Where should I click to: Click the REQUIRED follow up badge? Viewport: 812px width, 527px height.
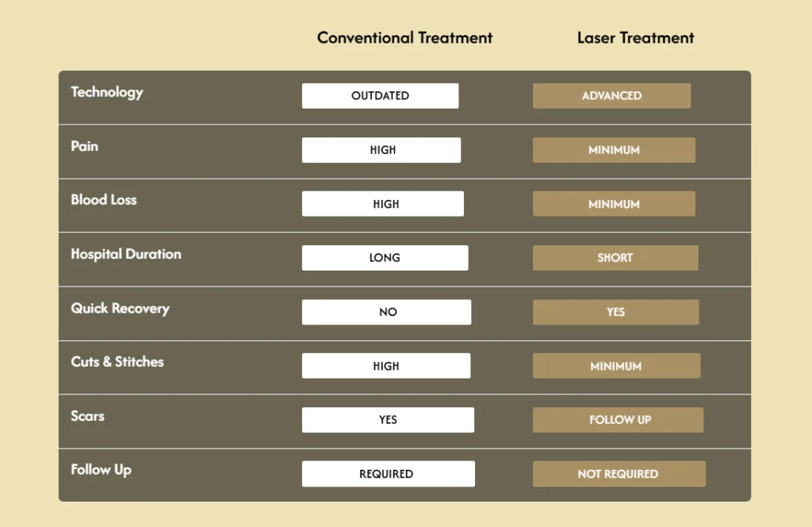pyautogui.click(x=388, y=474)
